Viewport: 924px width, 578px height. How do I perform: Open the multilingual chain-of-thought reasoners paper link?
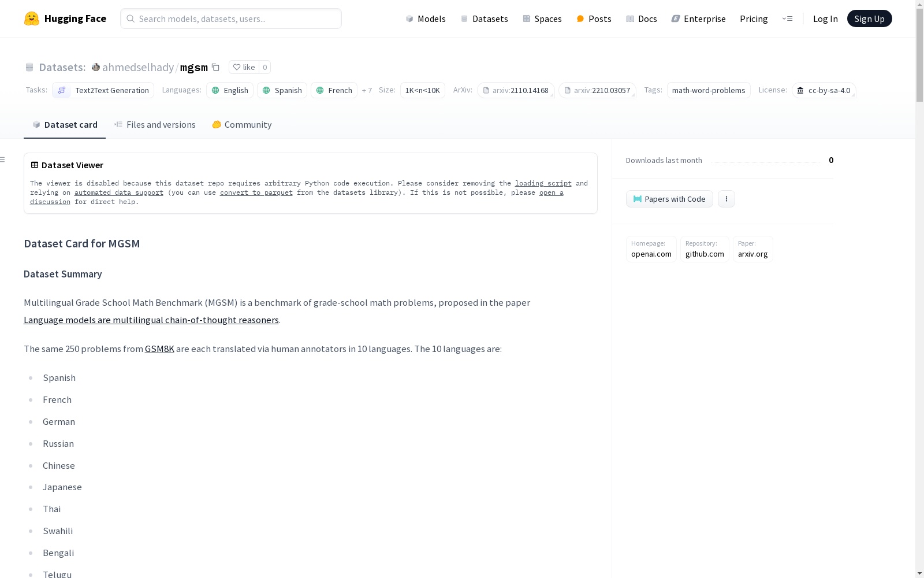coord(151,320)
